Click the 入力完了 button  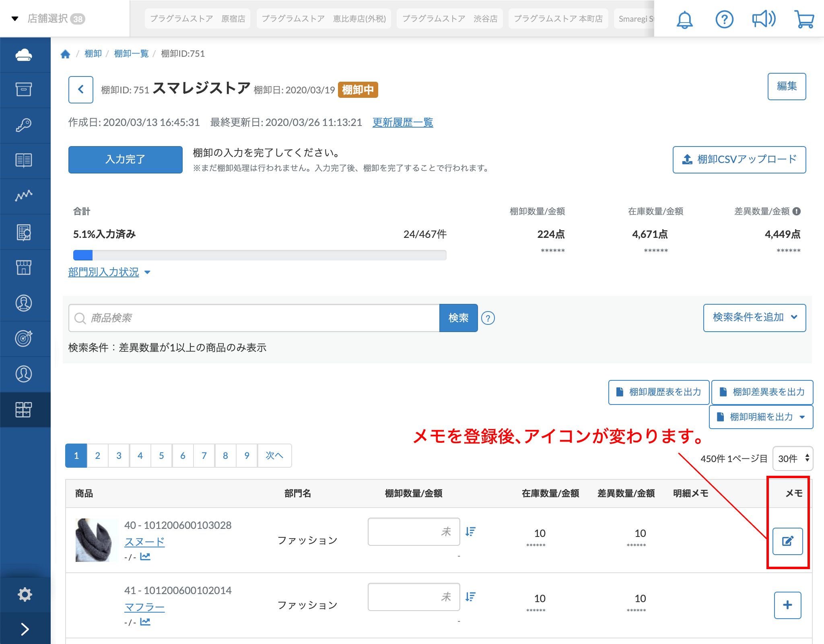pyautogui.click(x=125, y=159)
